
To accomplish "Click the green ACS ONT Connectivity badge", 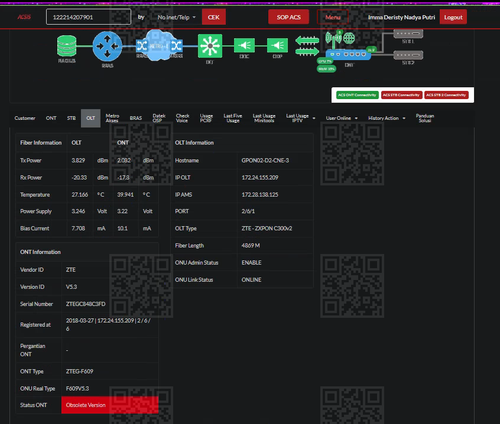I will pos(357,95).
